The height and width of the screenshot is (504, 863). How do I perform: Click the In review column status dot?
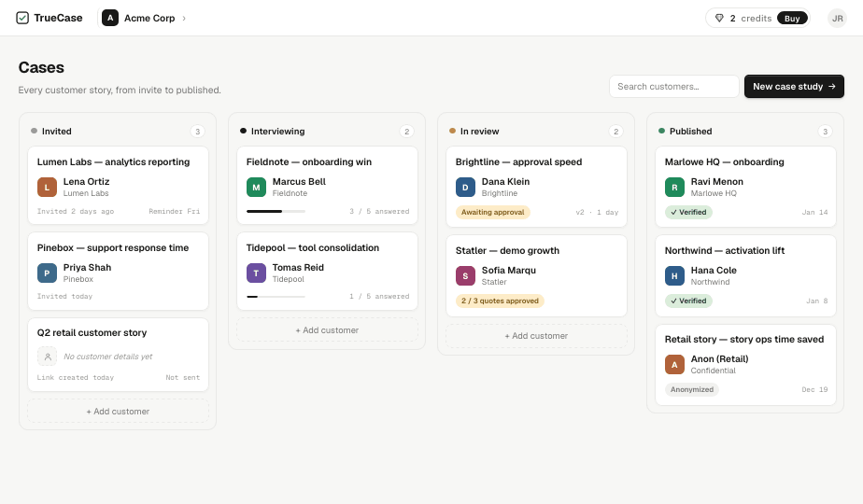point(452,131)
